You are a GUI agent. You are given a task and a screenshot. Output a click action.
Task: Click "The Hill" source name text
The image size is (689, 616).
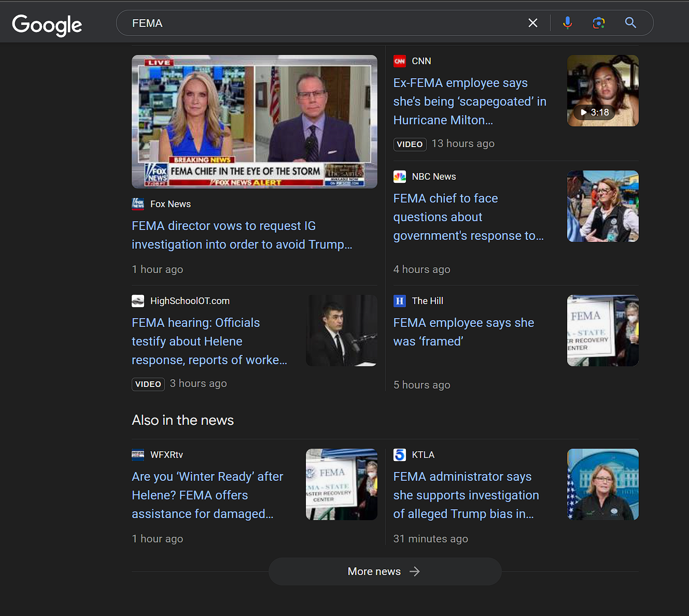(x=428, y=301)
